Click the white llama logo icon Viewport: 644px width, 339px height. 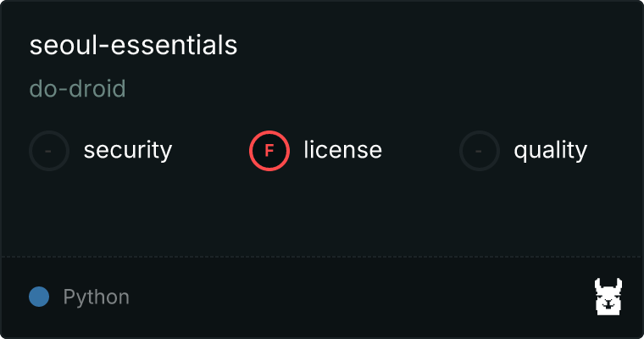click(x=608, y=297)
